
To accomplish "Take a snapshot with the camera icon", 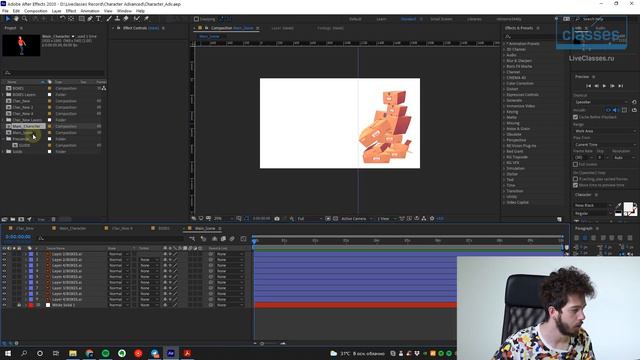I will [x=277, y=219].
